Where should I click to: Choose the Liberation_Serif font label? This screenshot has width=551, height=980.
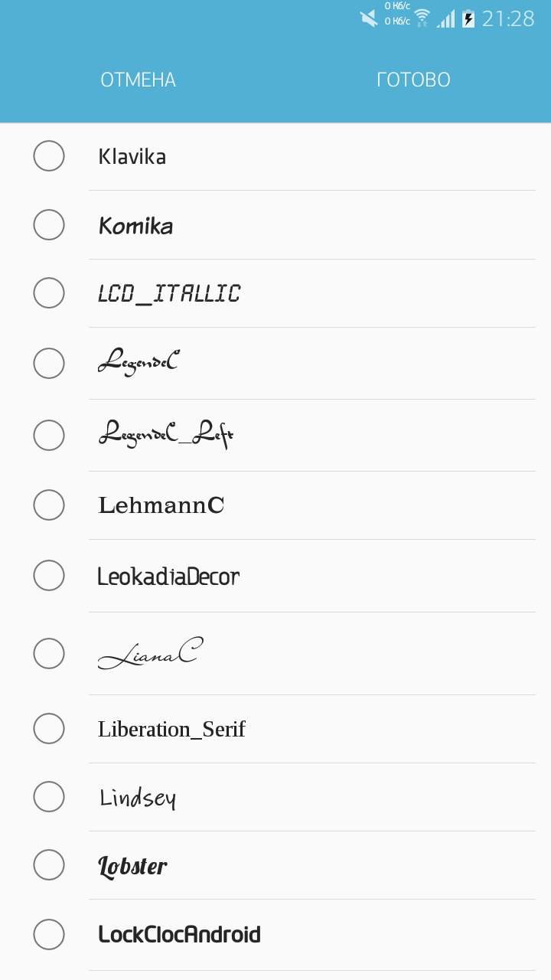click(171, 729)
